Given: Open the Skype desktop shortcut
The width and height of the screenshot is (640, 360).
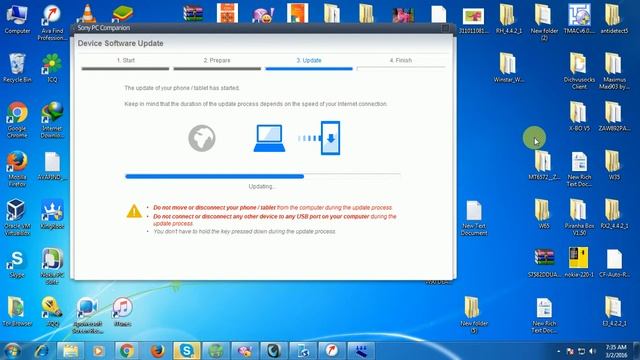Looking at the screenshot, I should tap(17, 264).
